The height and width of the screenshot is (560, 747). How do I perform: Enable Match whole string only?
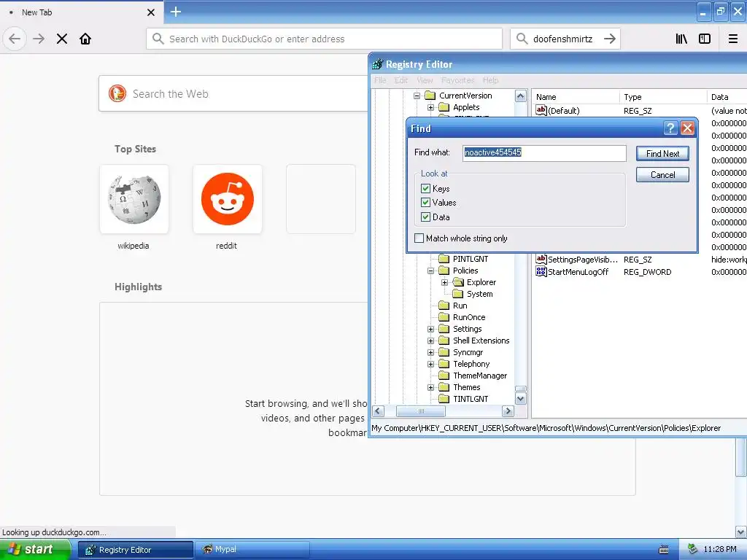click(x=419, y=238)
